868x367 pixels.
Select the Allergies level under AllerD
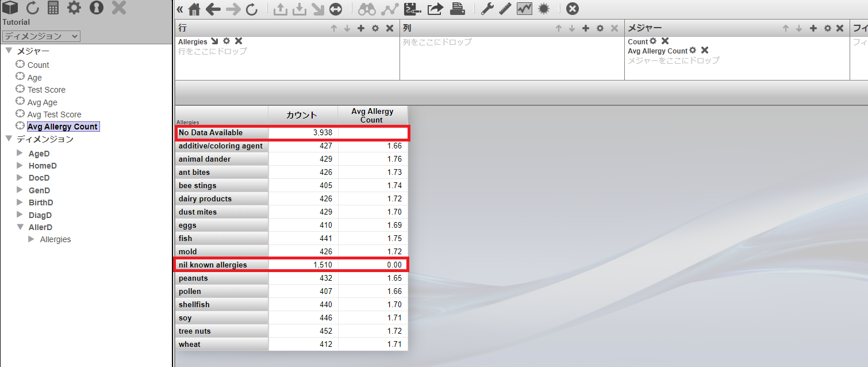pos(55,239)
